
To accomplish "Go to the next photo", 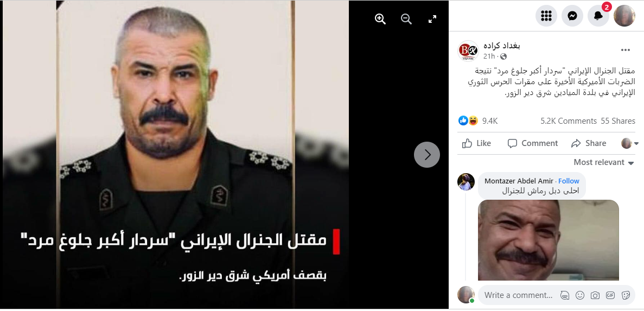I will (x=427, y=155).
